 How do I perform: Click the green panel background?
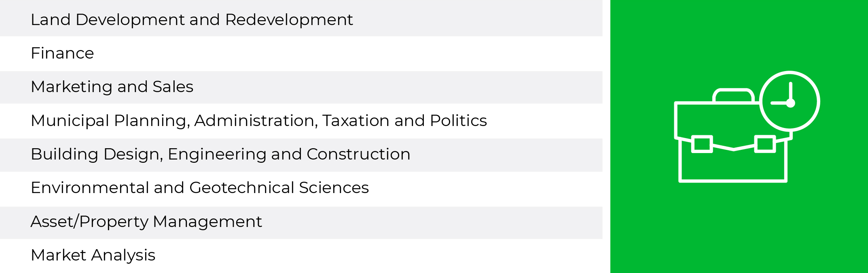[739, 226]
